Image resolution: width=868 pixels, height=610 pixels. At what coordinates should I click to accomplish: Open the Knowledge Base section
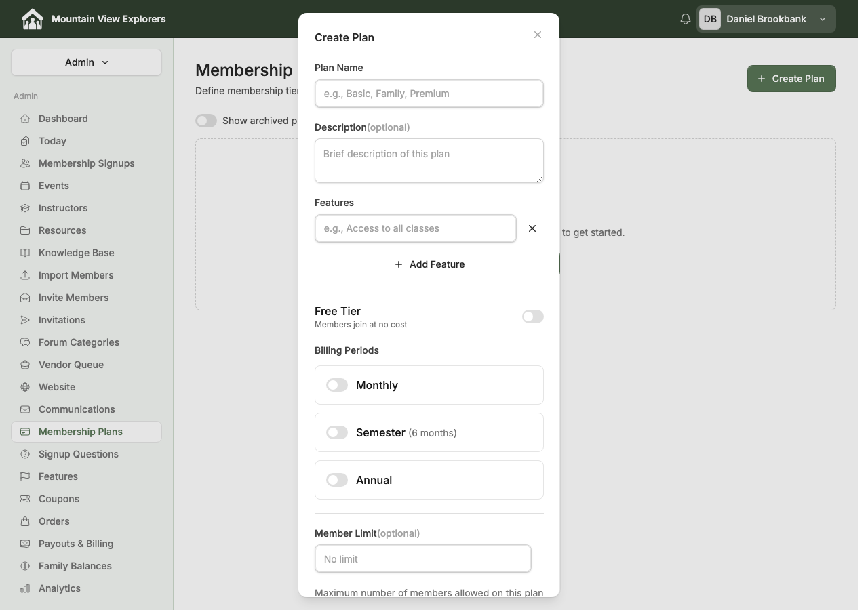(x=86, y=253)
